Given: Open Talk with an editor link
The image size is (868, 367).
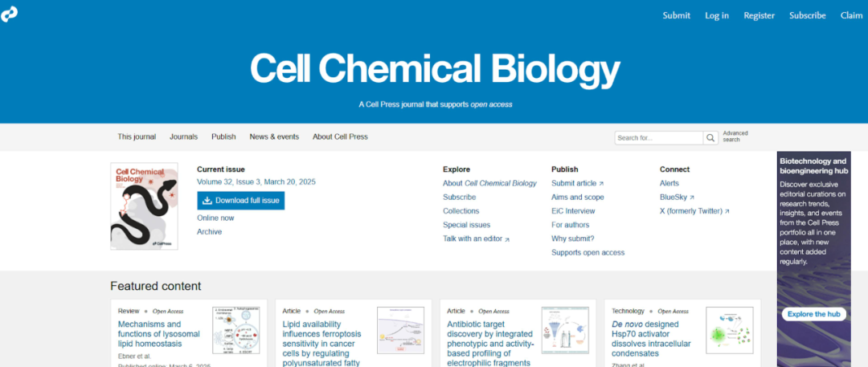Looking at the screenshot, I should (x=476, y=239).
